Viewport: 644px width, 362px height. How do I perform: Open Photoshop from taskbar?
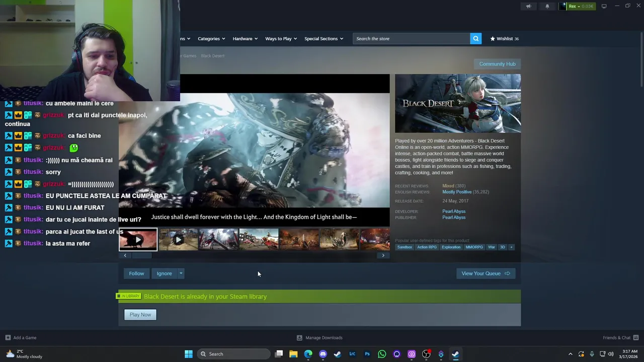tap(367, 354)
